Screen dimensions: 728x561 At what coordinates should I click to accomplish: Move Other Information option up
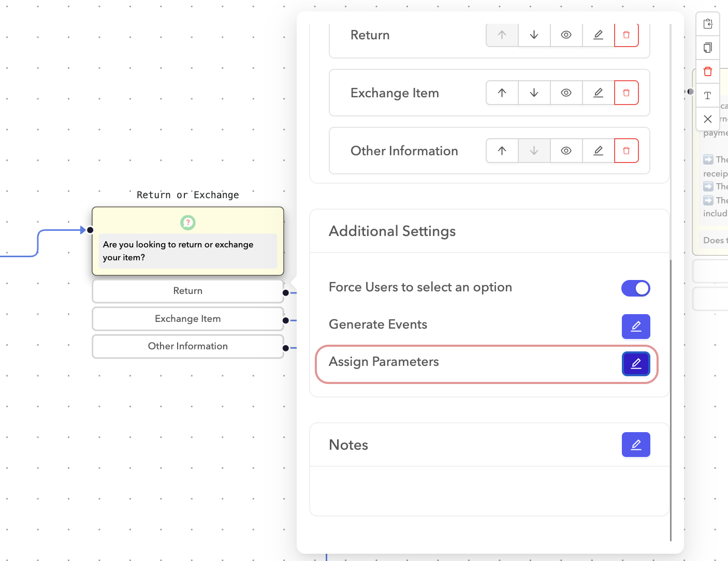pyautogui.click(x=502, y=151)
